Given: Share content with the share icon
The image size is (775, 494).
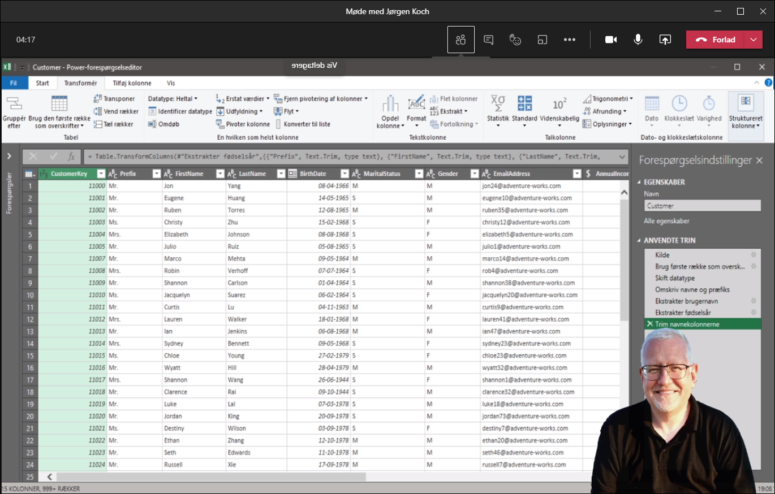Looking at the screenshot, I should (x=665, y=40).
